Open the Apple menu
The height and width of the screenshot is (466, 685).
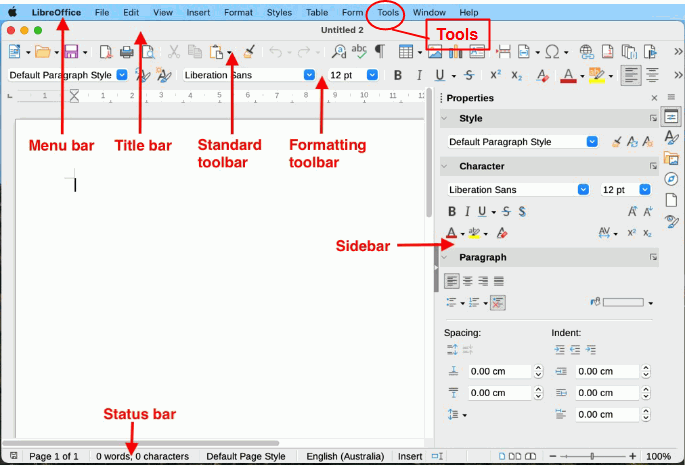13,12
